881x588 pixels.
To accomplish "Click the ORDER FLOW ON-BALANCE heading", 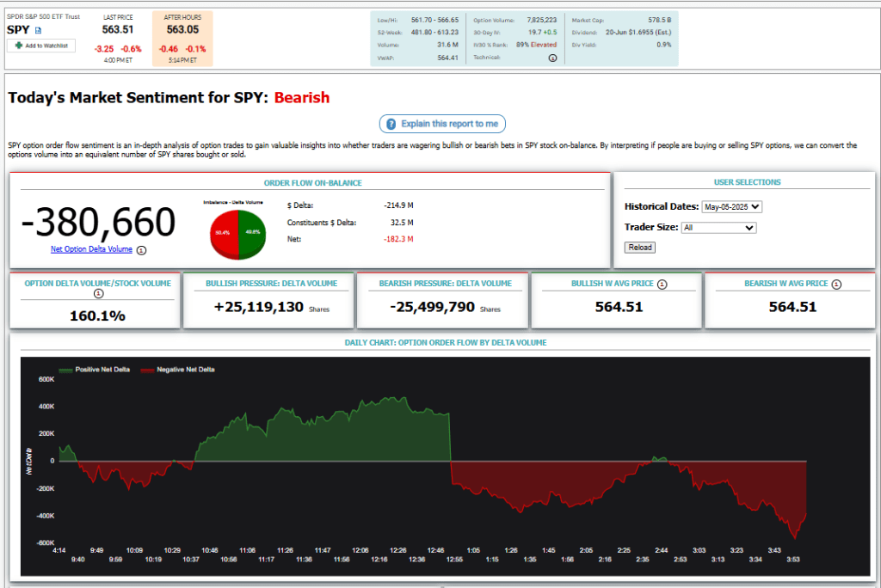I will (x=313, y=183).
